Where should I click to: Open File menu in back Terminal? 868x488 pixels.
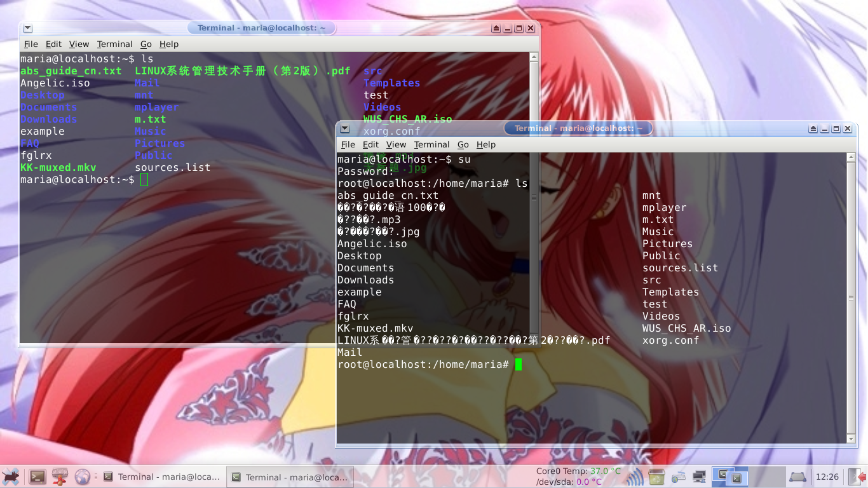[x=31, y=44]
